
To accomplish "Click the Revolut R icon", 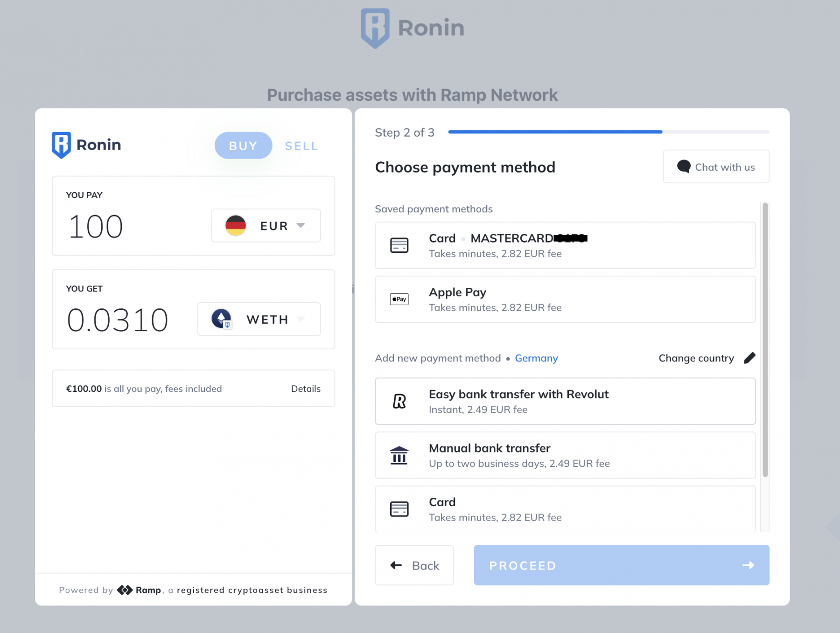I will (399, 401).
